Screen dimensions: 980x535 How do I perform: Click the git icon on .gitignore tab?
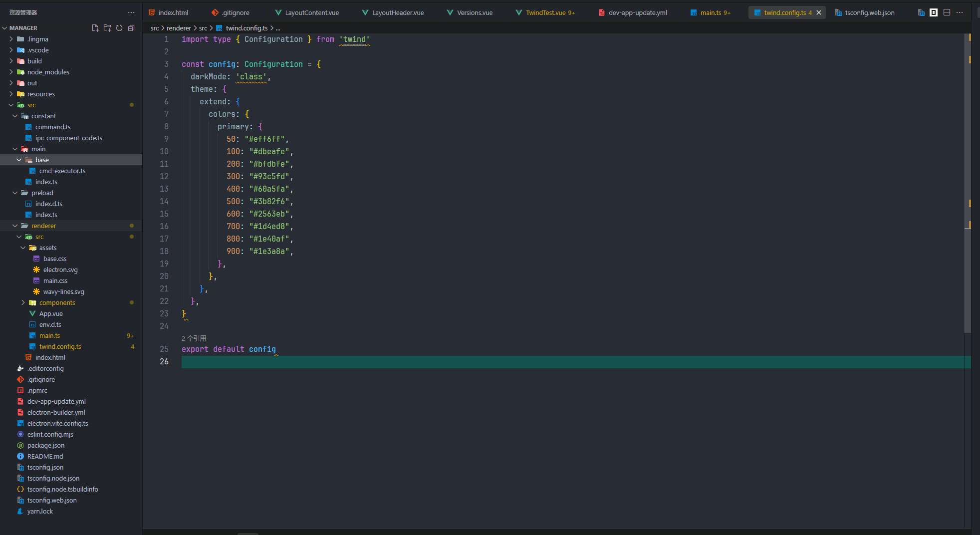pos(215,12)
